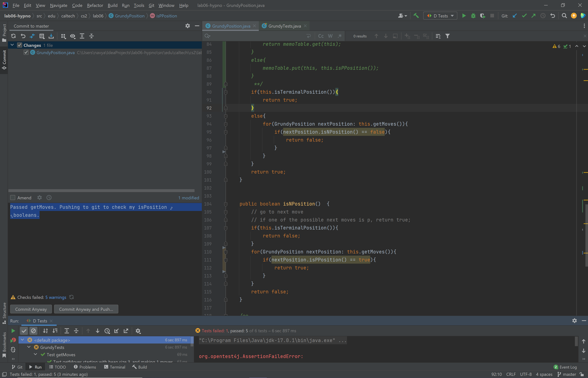The width and height of the screenshot is (588, 378).
Task: Click the Rollback icon in commit toolbar
Action: point(23,36)
